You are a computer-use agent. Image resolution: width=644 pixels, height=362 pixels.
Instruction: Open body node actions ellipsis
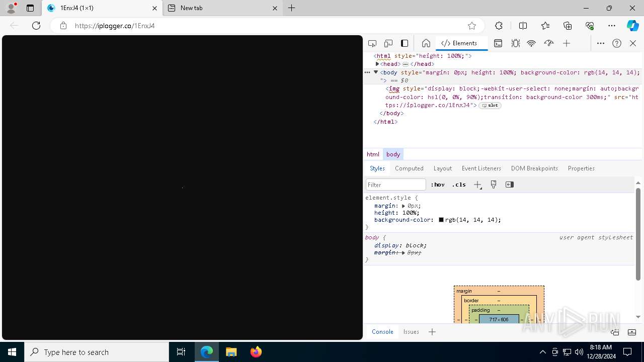coord(367,72)
